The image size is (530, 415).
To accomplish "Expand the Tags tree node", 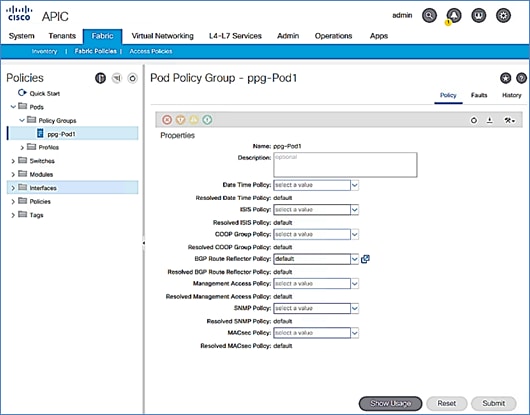I will tap(13, 215).
